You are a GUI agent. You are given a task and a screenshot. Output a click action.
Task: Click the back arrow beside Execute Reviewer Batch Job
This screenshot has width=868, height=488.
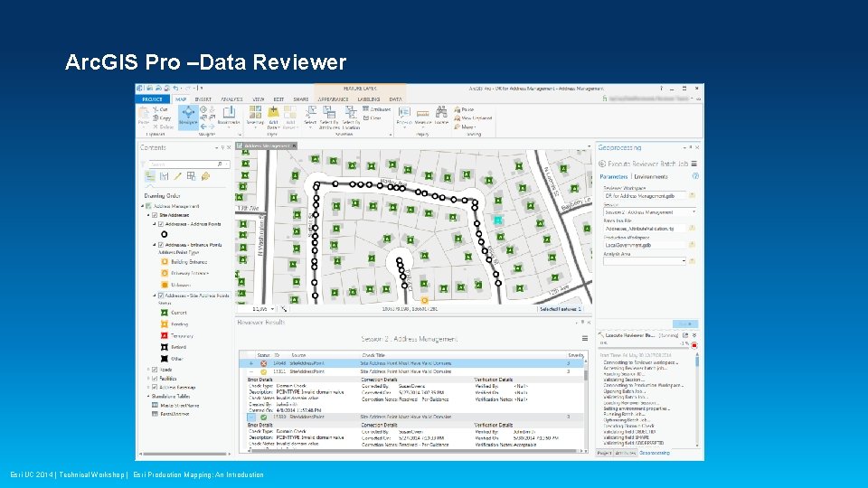(602, 164)
